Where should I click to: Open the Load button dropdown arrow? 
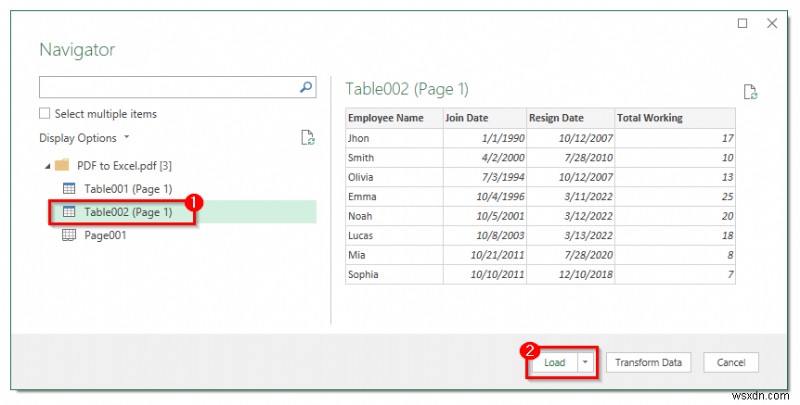pyautogui.click(x=585, y=362)
